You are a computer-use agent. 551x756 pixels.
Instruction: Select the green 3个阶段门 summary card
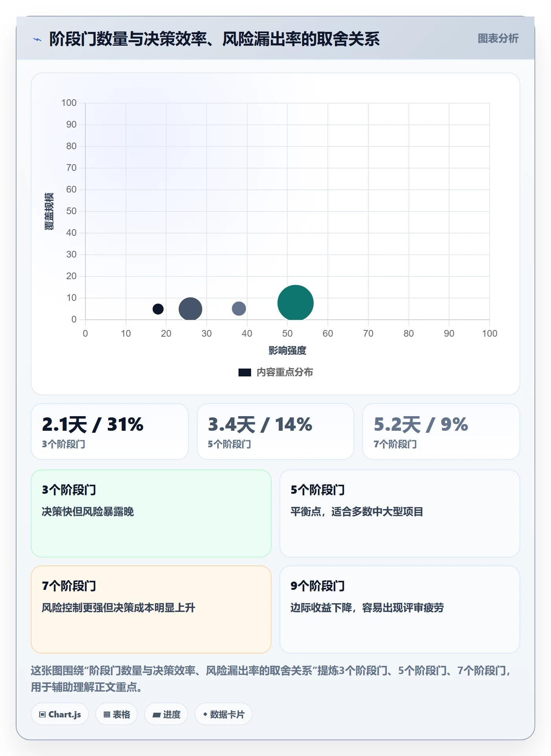pyautogui.click(x=151, y=513)
